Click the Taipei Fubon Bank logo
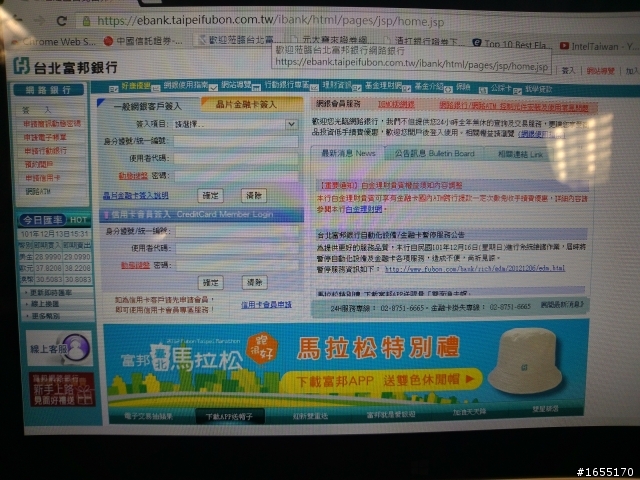Viewport: 640px width, 480px height. [x=65, y=67]
